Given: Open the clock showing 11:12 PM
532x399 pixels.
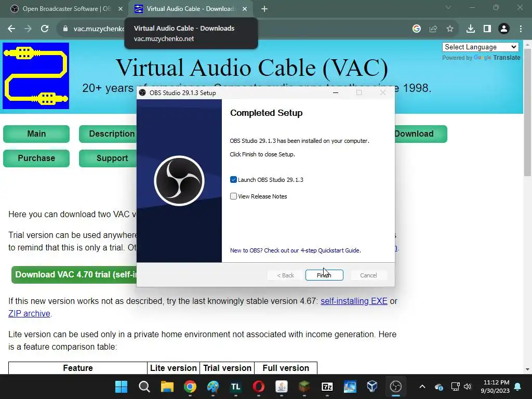Looking at the screenshot, I should pyautogui.click(x=495, y=387).
